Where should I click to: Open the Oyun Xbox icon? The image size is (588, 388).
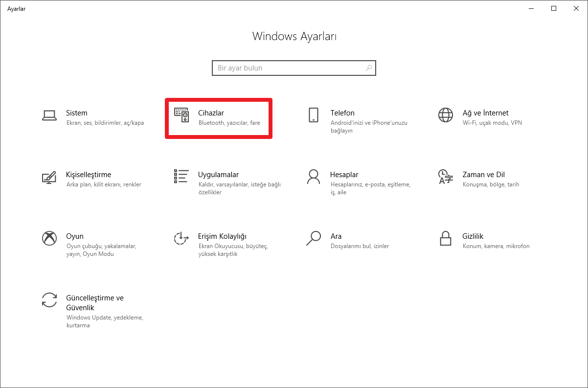coord(49,238)
